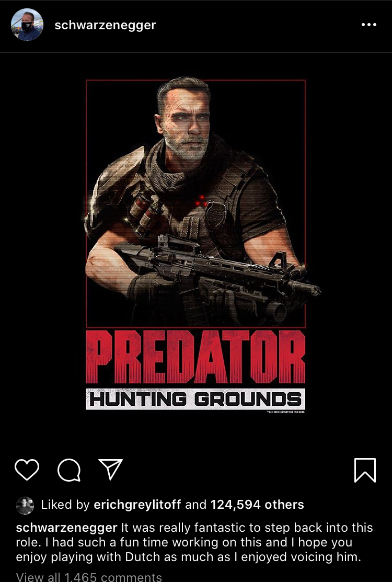
Task: View the 124,594 others who liked
Action: pyautogui.click(x=257, y=505)
